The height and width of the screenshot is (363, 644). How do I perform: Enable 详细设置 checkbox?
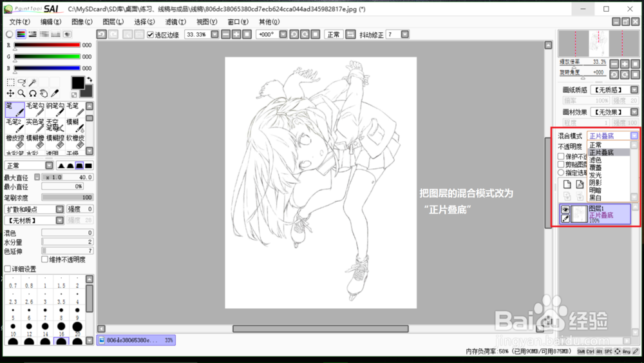7,269
